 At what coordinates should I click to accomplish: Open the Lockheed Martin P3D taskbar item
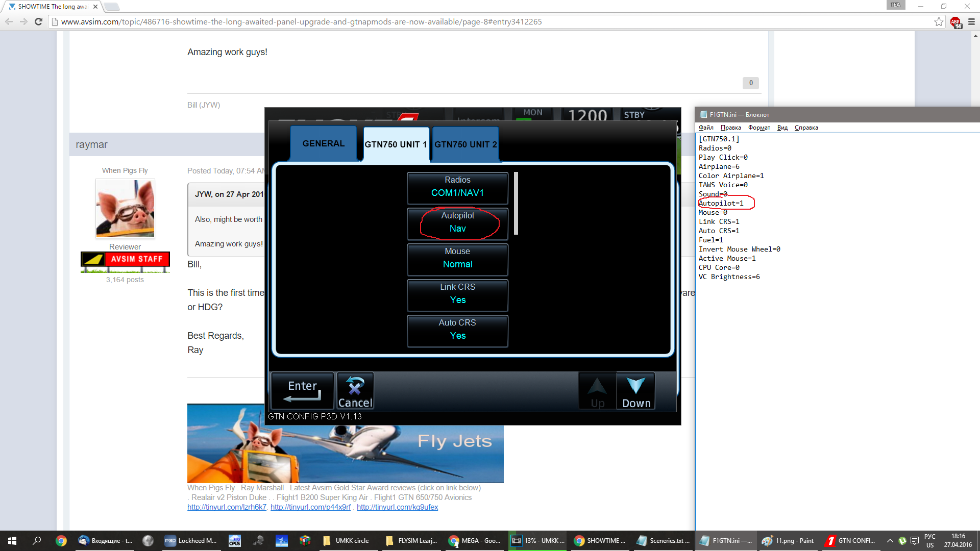pyautogui.click(x=191, y=541)
